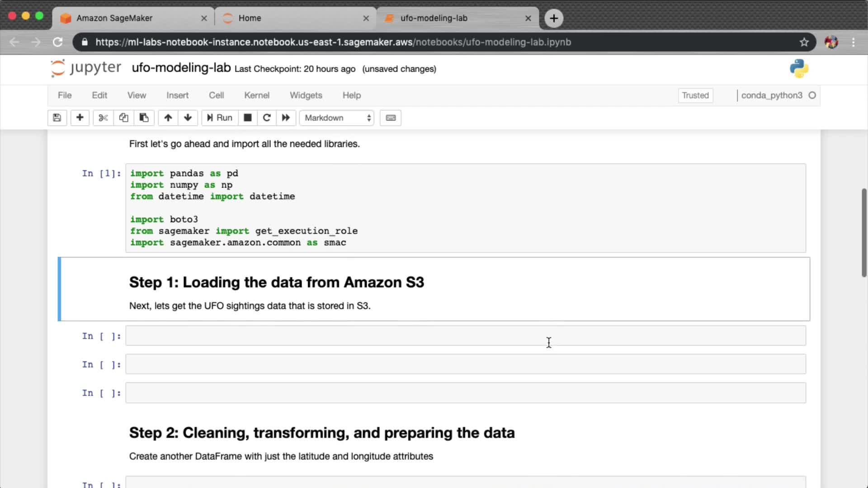Cut selected cells with scissors icon
Image resolution: width=868 pixels, height=488 pixels.
tap(103, 118)
